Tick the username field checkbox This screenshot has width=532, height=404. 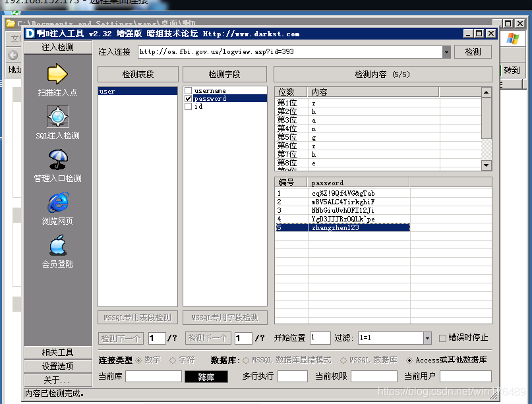point(189,90)
